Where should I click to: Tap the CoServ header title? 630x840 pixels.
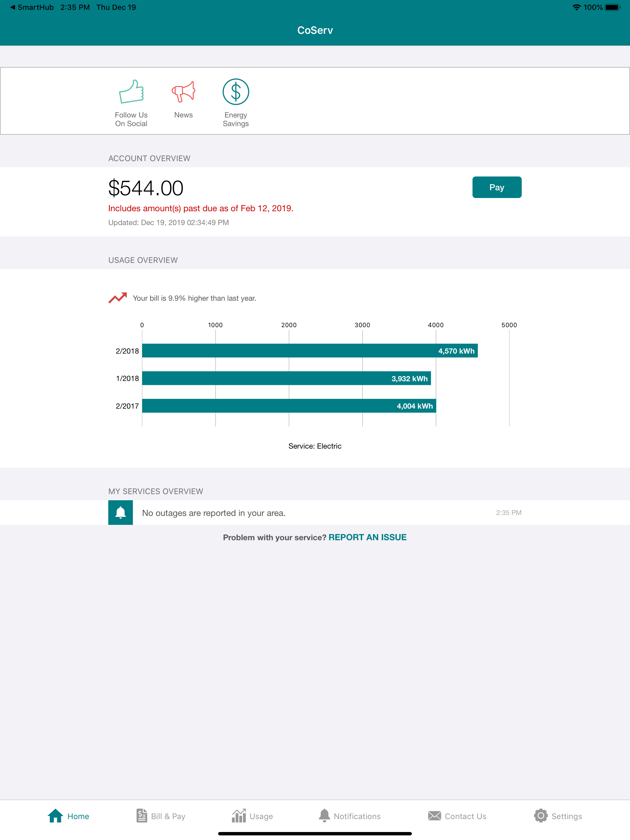tap(315, 30)
